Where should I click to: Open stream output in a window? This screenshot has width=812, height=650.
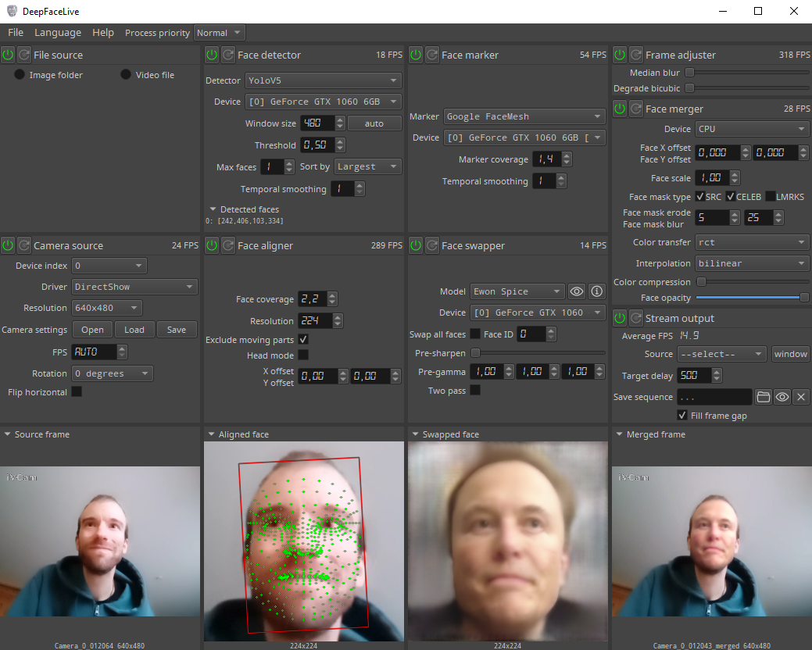point(790,353)
